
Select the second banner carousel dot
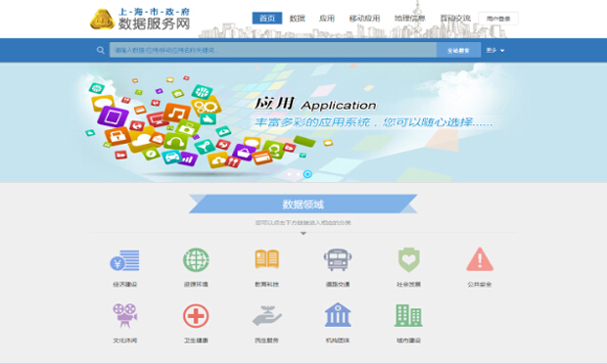pyautogui.click(x=298, y=174)
